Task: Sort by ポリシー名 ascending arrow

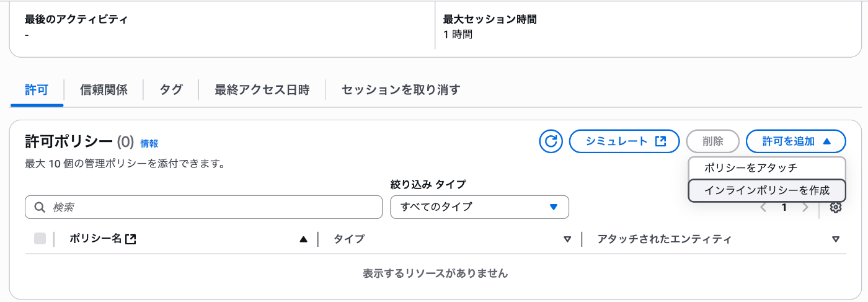Action: 303,239
